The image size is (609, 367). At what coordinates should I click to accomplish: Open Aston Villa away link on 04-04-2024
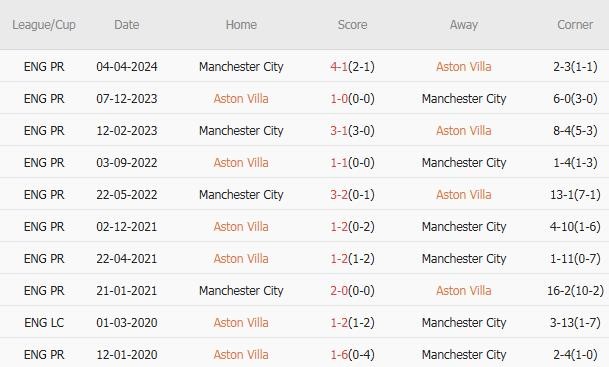(463, 66)
